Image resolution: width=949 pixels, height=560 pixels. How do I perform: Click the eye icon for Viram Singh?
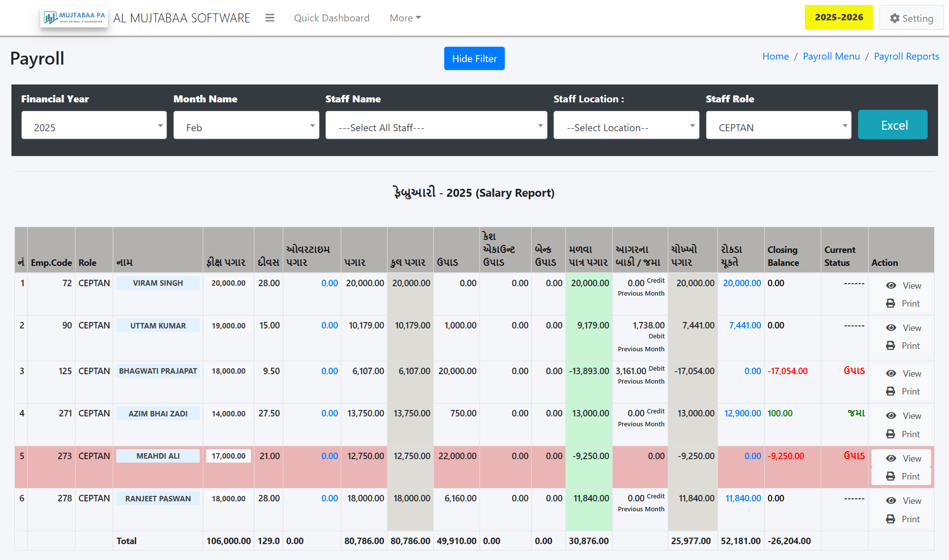point(891,286)
